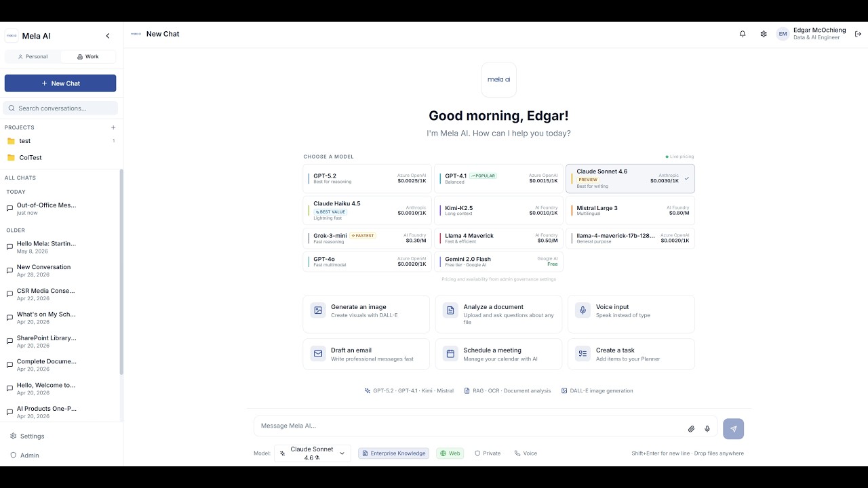
Task: Add a new project with plus icon
Action: (113, 127)
